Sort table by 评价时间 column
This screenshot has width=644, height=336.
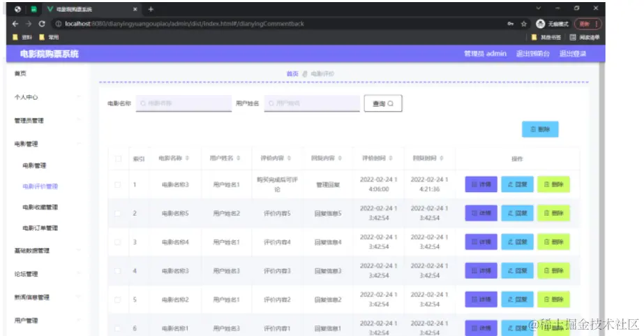click(391, 158)
